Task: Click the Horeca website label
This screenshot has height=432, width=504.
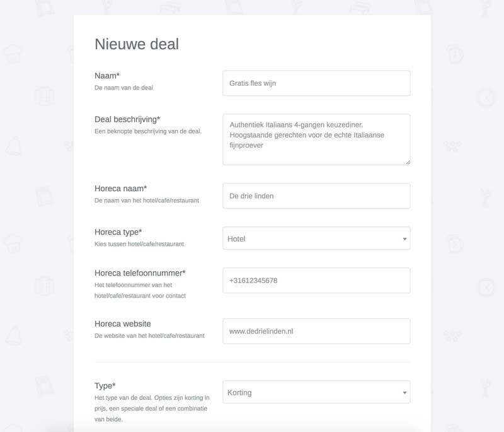Action: coord(122,324)
